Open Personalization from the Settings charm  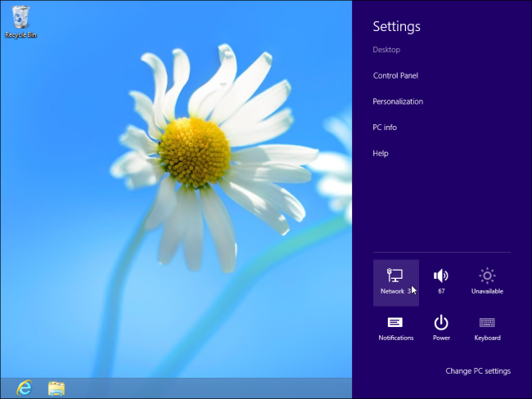tap(398, 101)
